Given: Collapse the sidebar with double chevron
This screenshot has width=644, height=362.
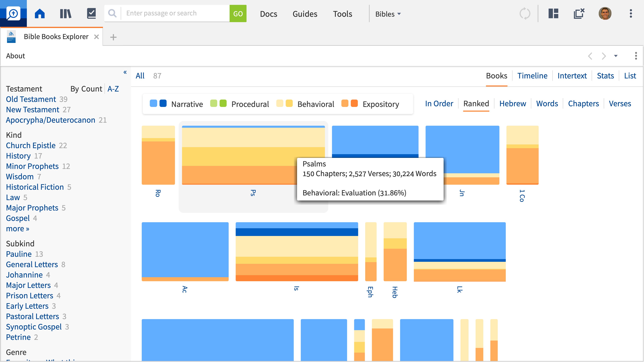Looking at the screenshot, I should point(125,72).
